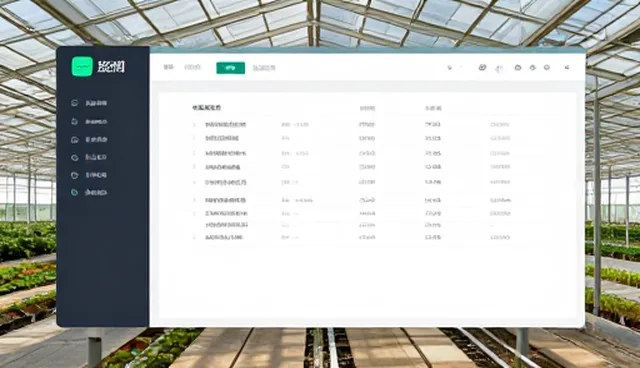Screen dimensions: 640x368
Task: Click the cloud-shaped icon in the top toolbar
Action: pyautogui.click(x=518, y=67)
